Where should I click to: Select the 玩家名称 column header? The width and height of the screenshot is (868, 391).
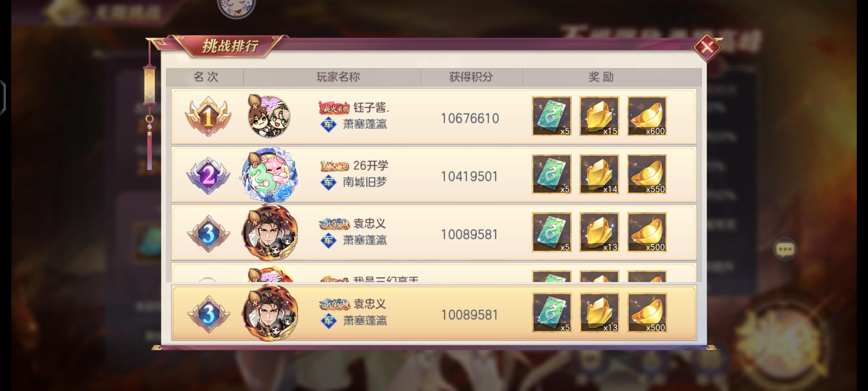[338, 77]
